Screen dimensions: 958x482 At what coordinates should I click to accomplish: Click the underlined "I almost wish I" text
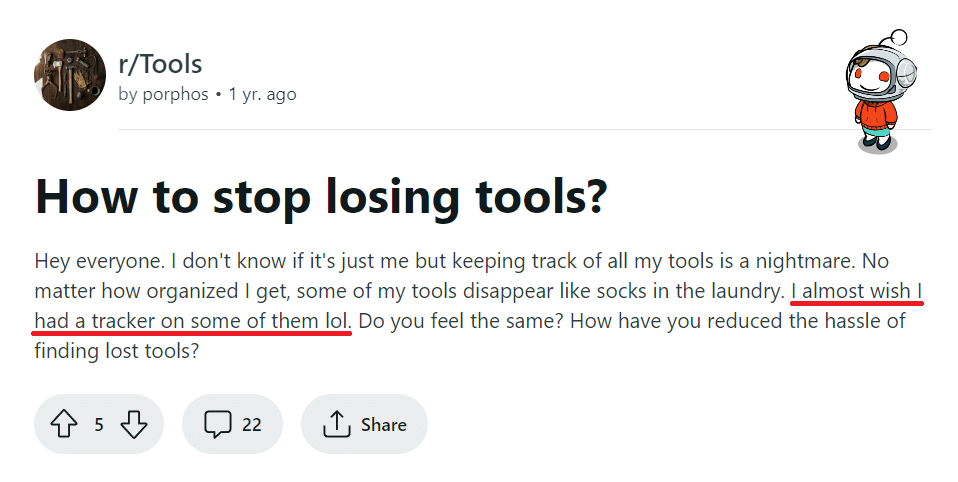point(857,292)
